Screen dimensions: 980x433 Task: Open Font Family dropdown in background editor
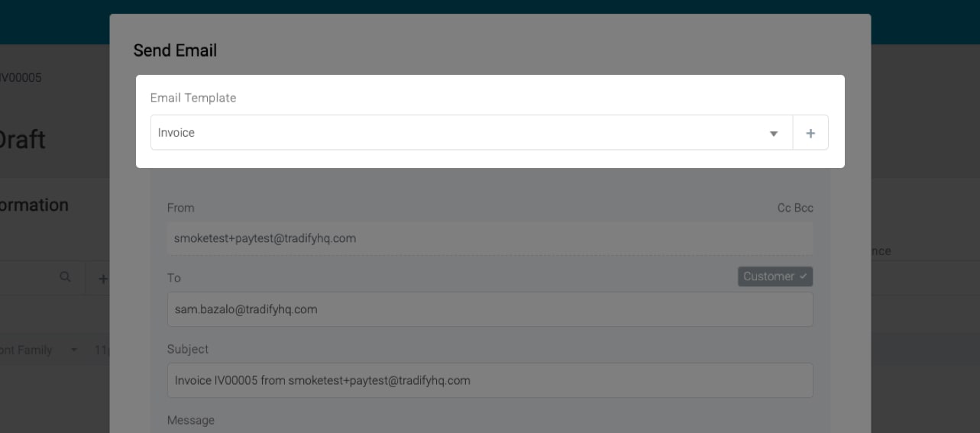coord(38,350)
